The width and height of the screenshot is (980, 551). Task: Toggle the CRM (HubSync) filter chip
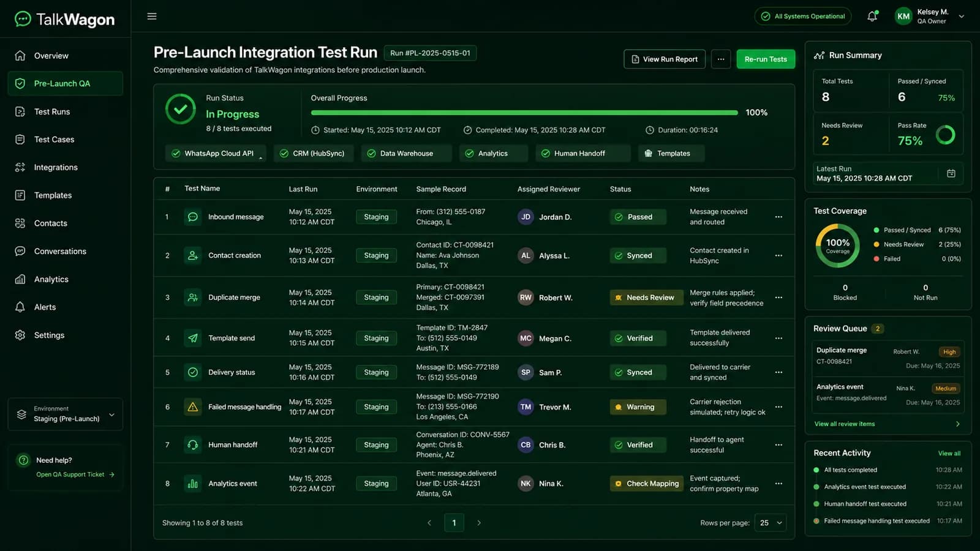point(314,154)
